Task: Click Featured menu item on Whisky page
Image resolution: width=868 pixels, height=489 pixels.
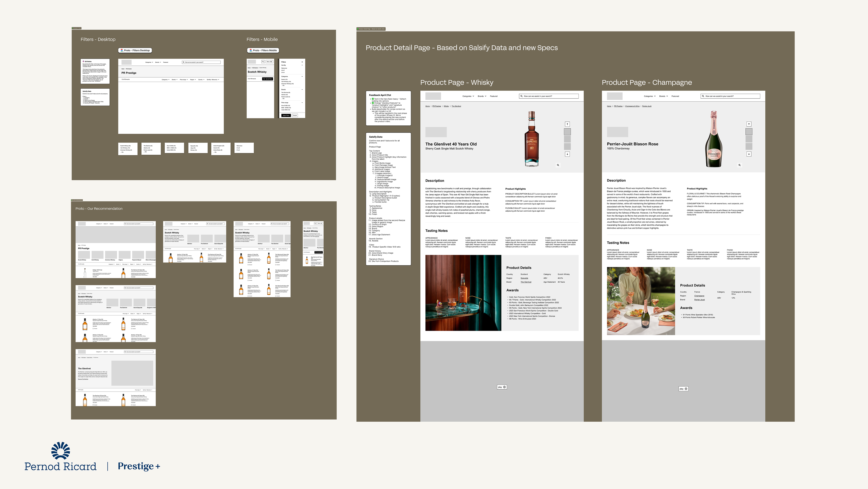Action: pos(494,96)
